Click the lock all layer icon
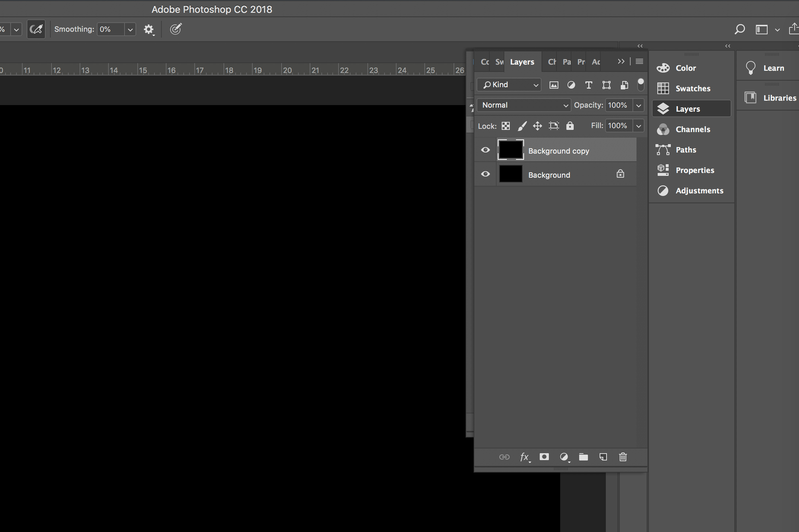Viewport: 799px width, 532px height. pyautogui.click(x=570, y=126)
